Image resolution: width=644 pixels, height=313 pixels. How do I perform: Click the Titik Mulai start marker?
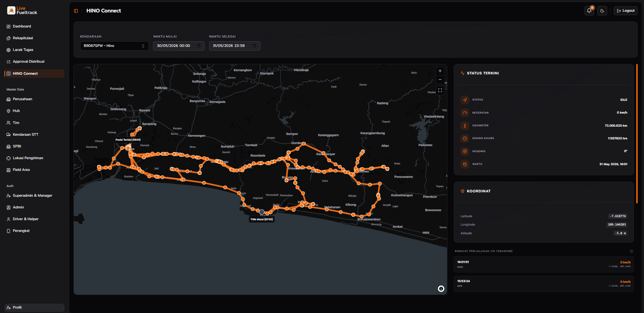pyautogui.click(x=262, y=212)
